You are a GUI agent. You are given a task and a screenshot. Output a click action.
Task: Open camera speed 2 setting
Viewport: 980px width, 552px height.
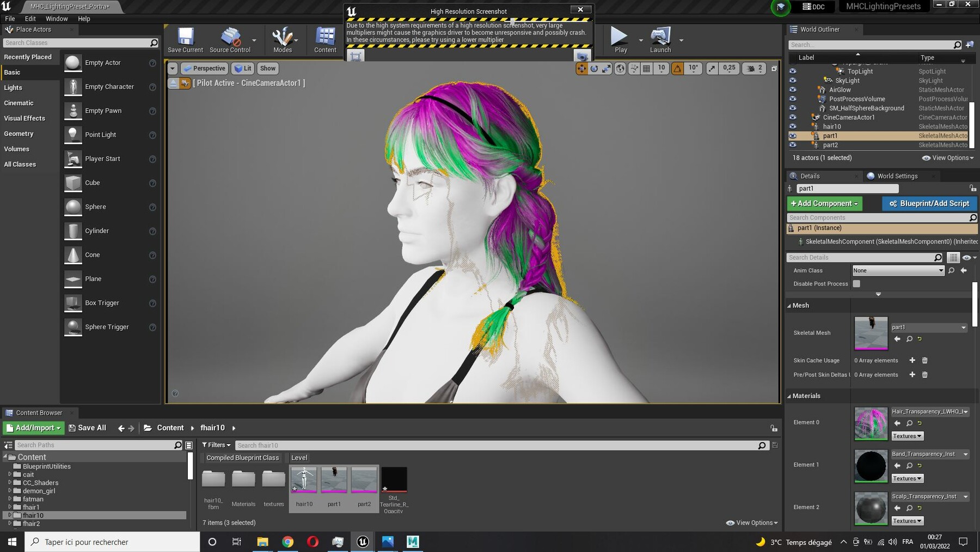click(x=755, y=69)
